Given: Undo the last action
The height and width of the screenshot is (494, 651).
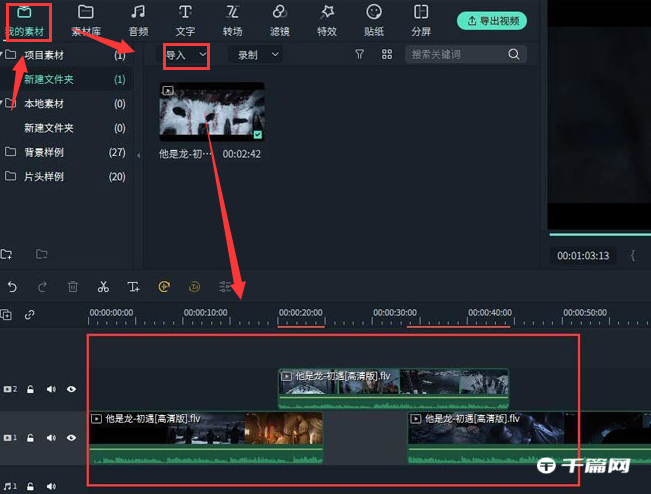Looking at the screenshot, I should click(x=12, y=286).
